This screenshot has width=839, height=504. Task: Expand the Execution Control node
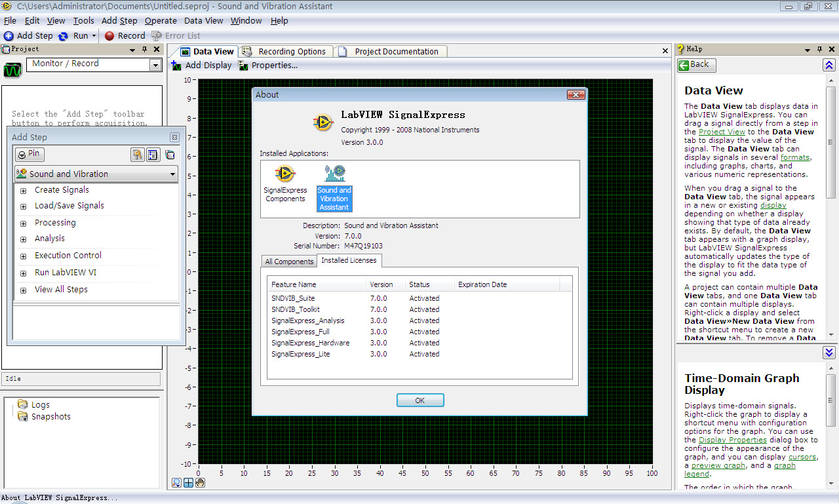(23, 256)
